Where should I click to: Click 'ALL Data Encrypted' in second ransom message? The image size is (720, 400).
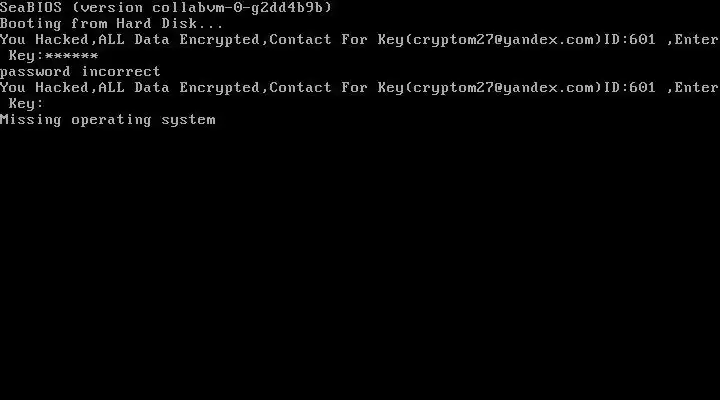click(x=179, y=88)
